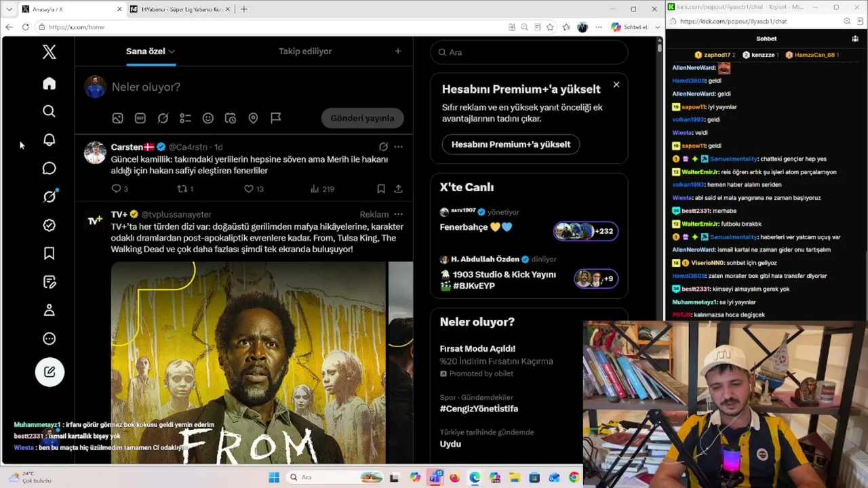The width and height of the screenshot is (868, 488).
Task: Open the verified badge item in sidebar
Action: click(x=50, y=225)
